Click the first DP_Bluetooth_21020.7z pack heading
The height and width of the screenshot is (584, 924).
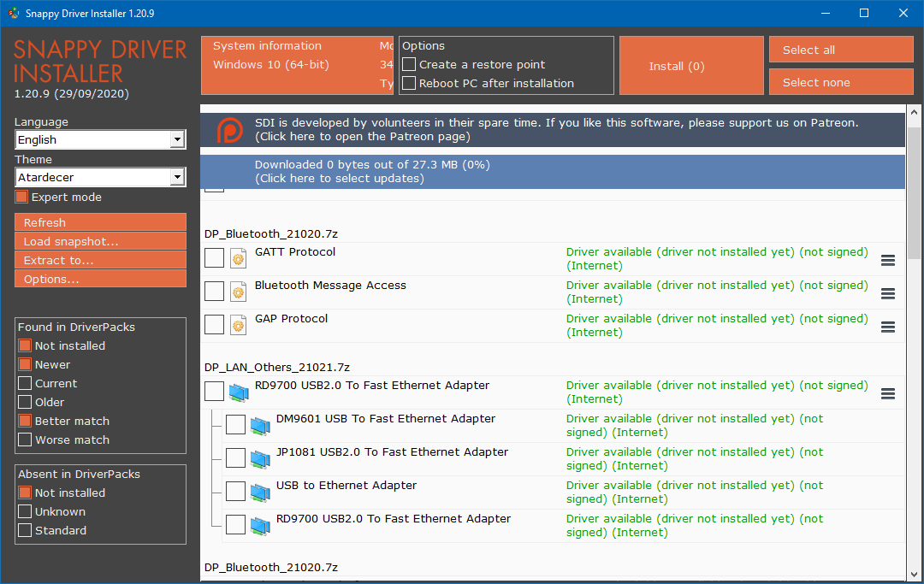pos(271,233)
